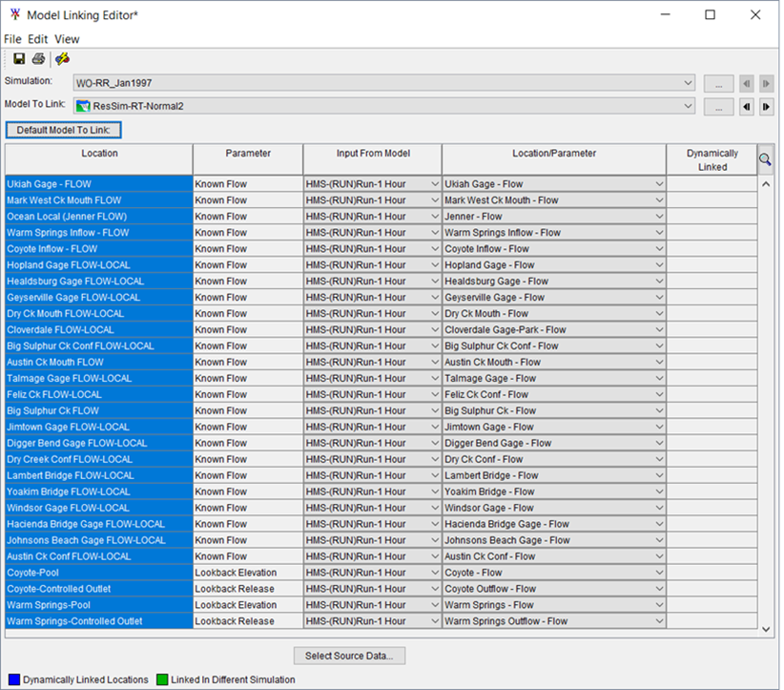This screenshot has height=690, width=784.
Task: Click the browse button beside the Simulation field
Action: [718, 83]
